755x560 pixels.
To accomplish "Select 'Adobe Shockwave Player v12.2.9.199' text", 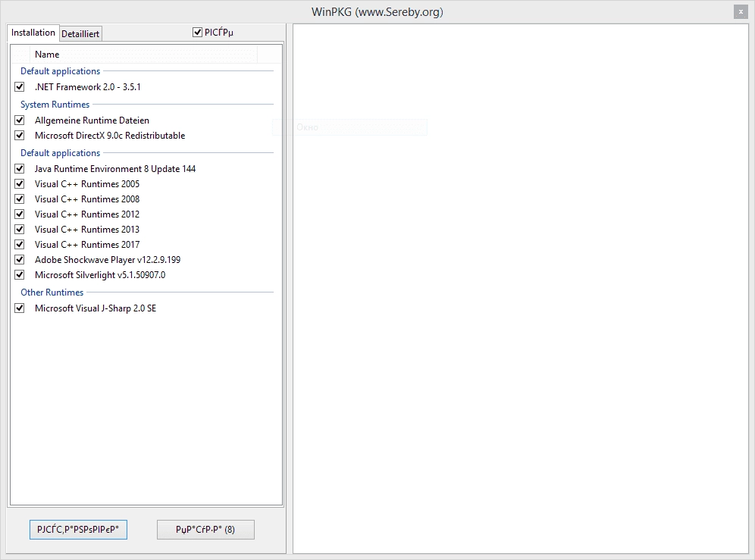I will [108, 260].
